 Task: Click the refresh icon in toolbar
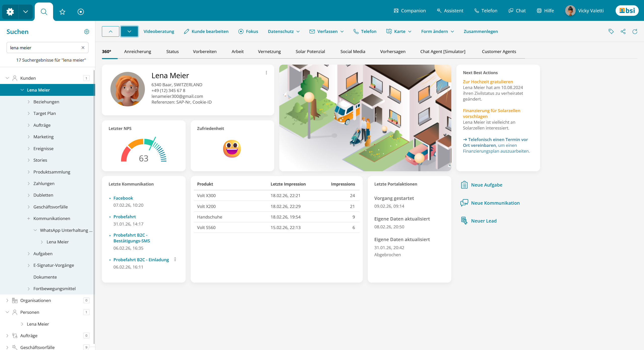tap(635, 31)
